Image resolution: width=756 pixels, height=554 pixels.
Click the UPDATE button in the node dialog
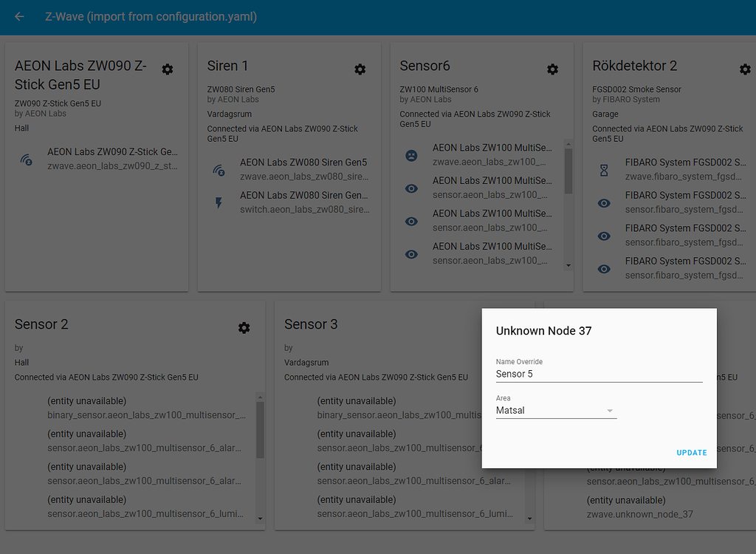coord(692,452)
